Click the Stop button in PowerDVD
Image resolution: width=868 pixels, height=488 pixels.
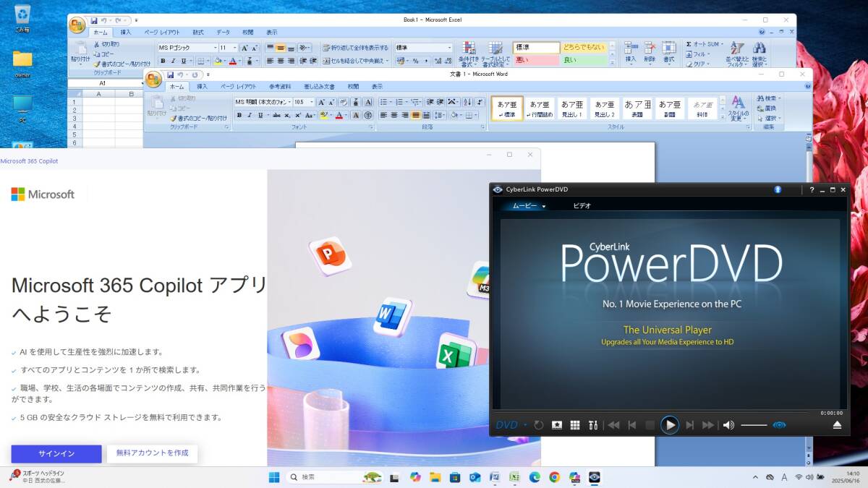click(x=650, y=425)
